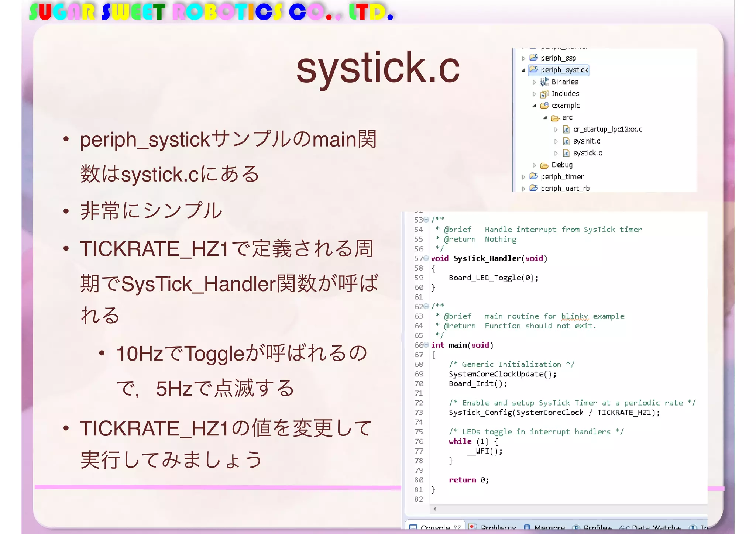Close the Console tab via its X

[x=457, y=527]
